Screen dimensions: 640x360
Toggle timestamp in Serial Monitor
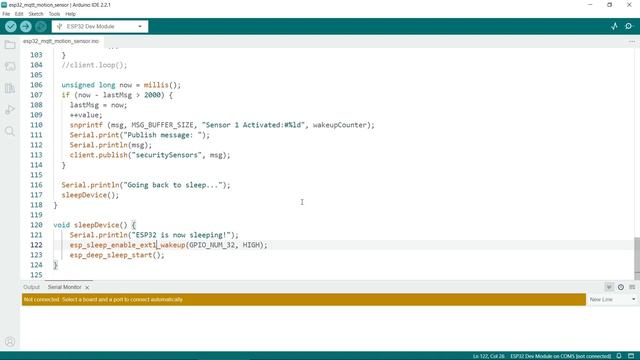[620, 287]
